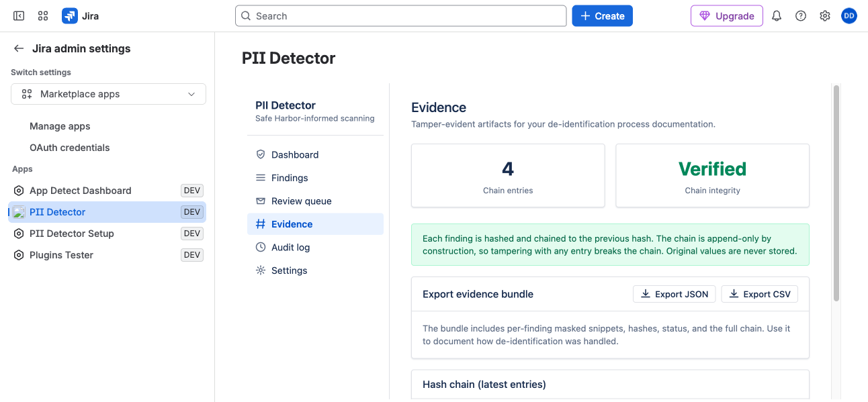Open the app switcher grid icon
868x402 pixels.
[43, 16]
